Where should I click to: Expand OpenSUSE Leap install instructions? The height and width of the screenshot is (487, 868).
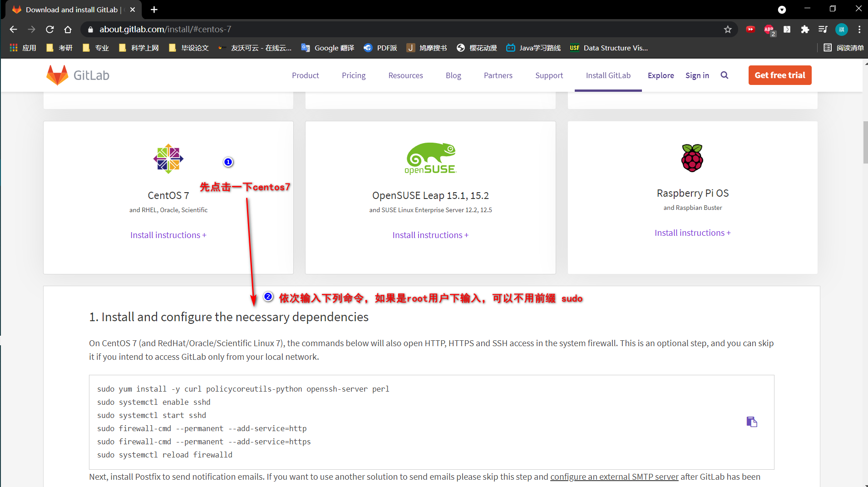[x=430, y=235]
